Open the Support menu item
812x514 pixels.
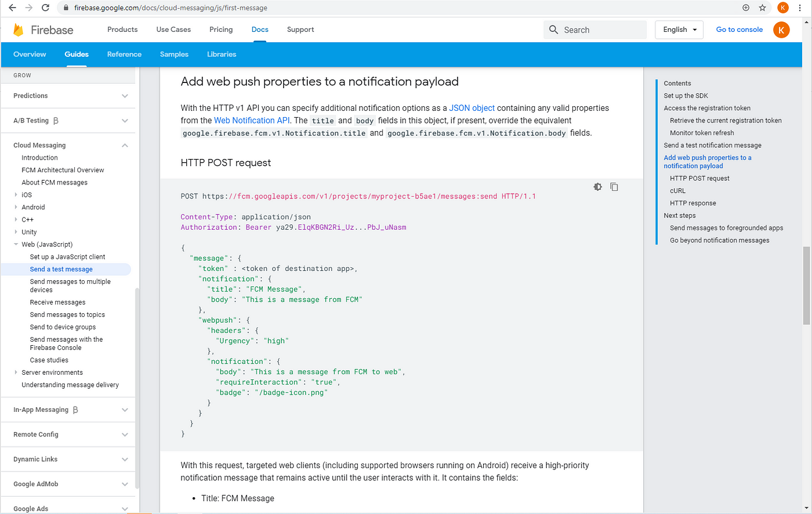(300, 30)
